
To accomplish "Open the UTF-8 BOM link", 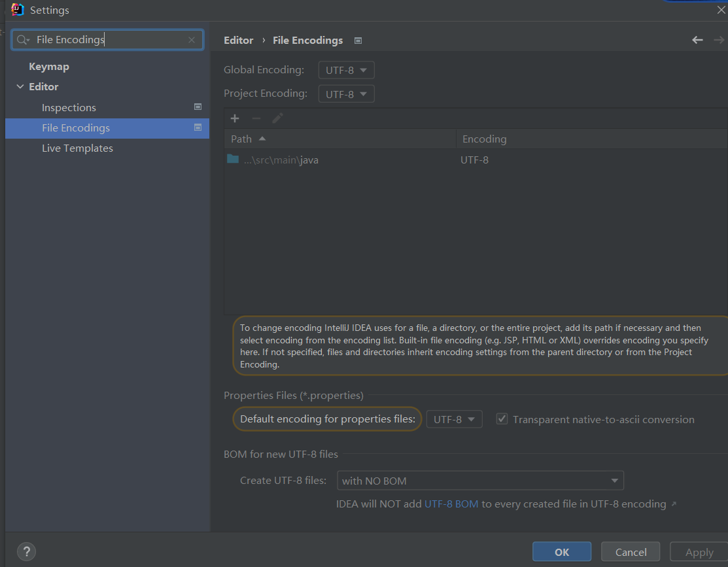I will [451, 504].
